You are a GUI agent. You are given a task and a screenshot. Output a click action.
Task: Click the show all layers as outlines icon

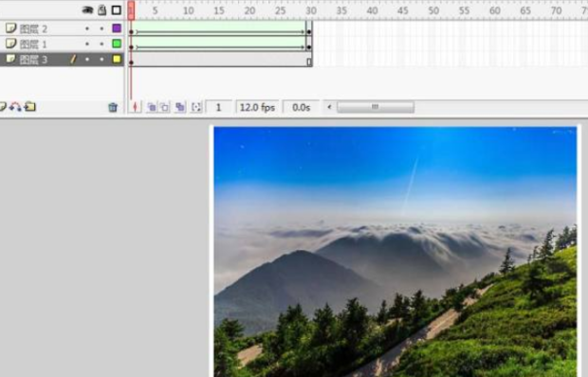pos(117,10)
